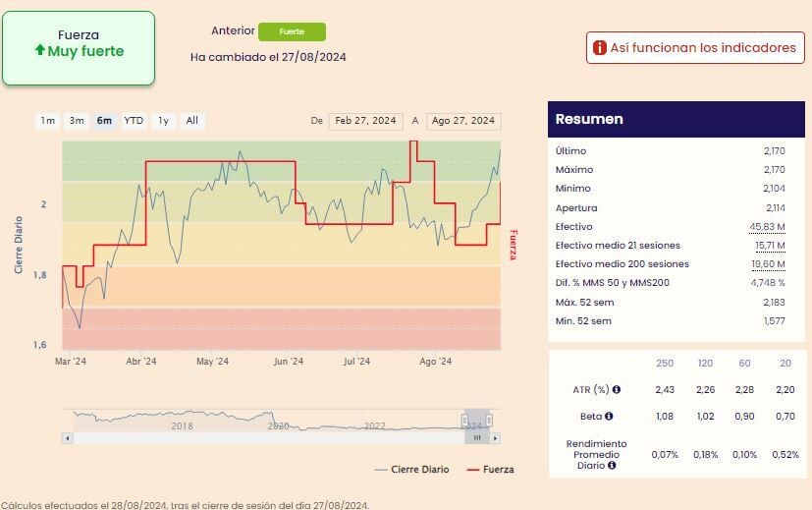Click the Mín. 52 sem value 1,577
Screen dimensions: 812x510
click(x=774, y=320)
